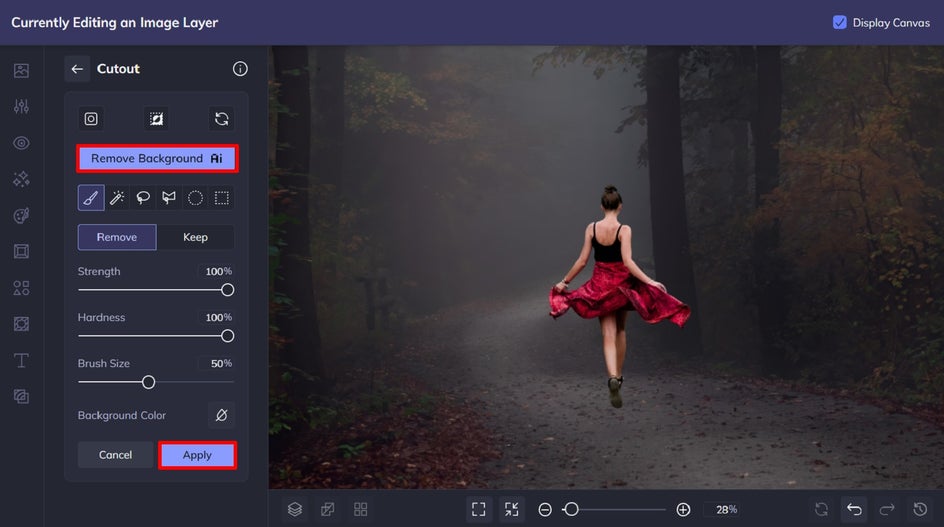The image size is (944, 527).
Task: Click the invert selection icon
Action: coord(156,119)
